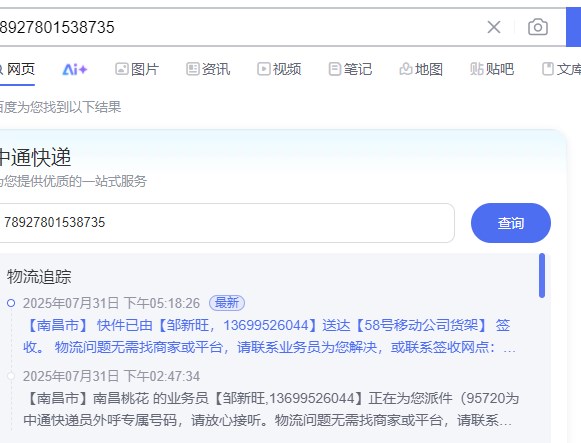Click the 02:47:34 delivery dispatch entry
This screenshot has height=443, width=581.
click(x=270, y=399)
